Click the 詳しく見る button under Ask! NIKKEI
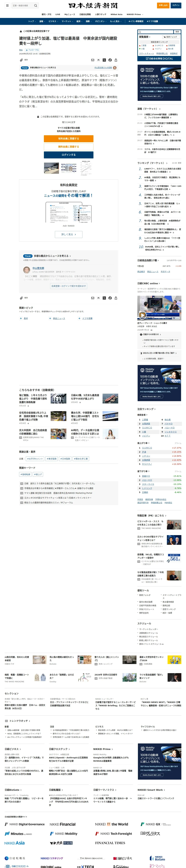 69,234
